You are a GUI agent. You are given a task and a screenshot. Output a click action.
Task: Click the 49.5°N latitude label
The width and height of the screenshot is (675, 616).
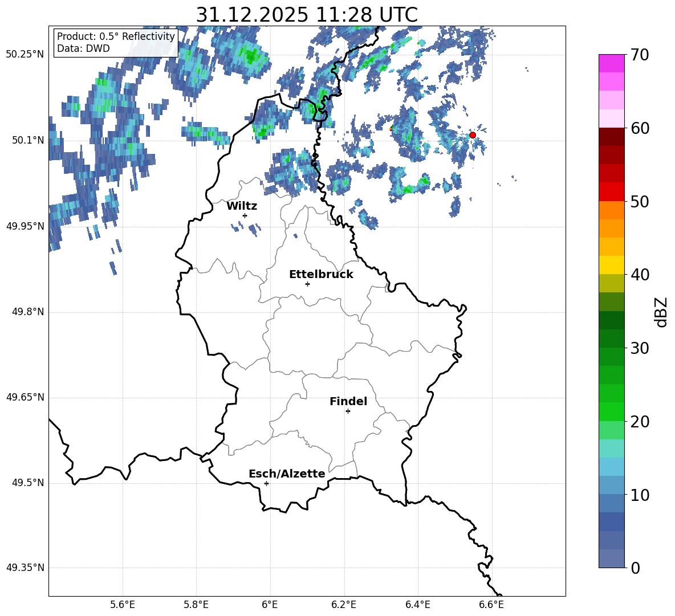28,483
